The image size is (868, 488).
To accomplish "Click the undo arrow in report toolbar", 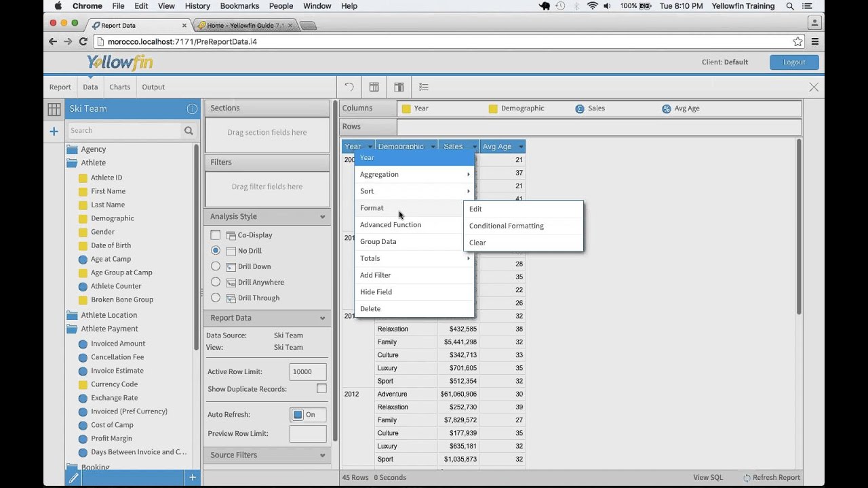I will pyautogui.click(x=349, y=87).
